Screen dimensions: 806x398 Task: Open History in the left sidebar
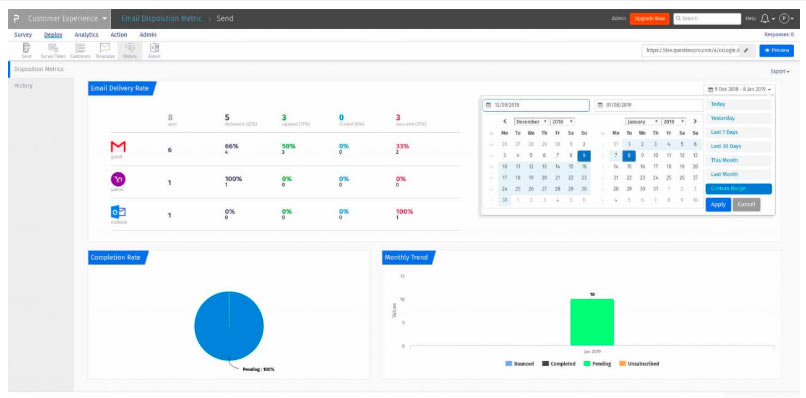[x=24, y=85]
